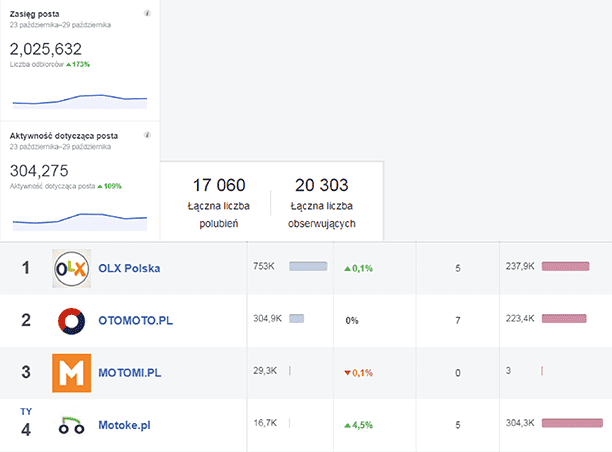Open the MOTOMI.PL page link

tap(130, 373)
